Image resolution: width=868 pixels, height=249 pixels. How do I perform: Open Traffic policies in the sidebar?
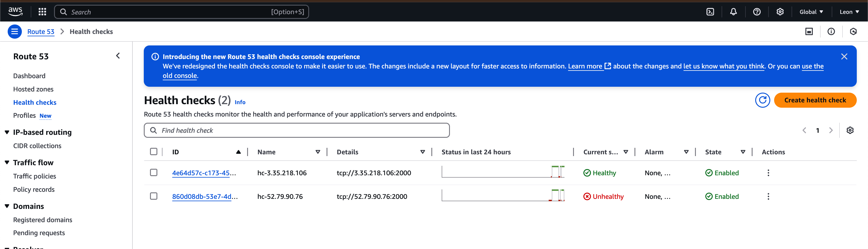[34, 176]
